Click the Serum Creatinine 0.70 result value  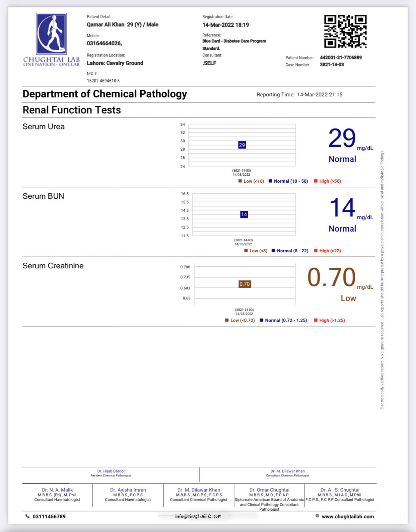(331, 277)
